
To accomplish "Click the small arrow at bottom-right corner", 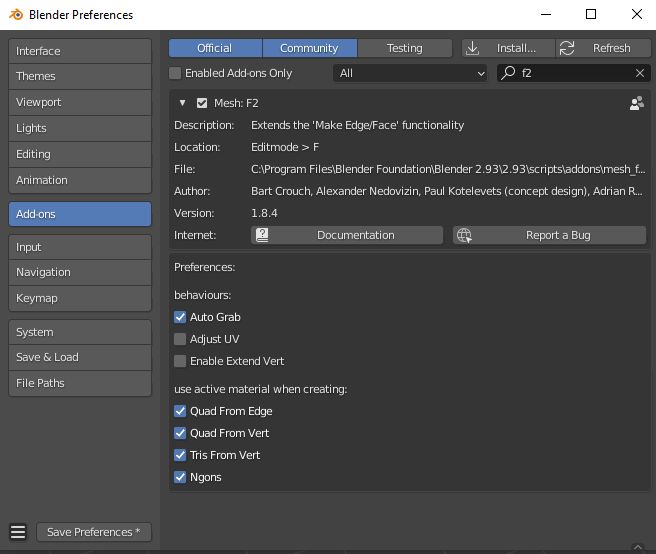I will click(638, 547).
